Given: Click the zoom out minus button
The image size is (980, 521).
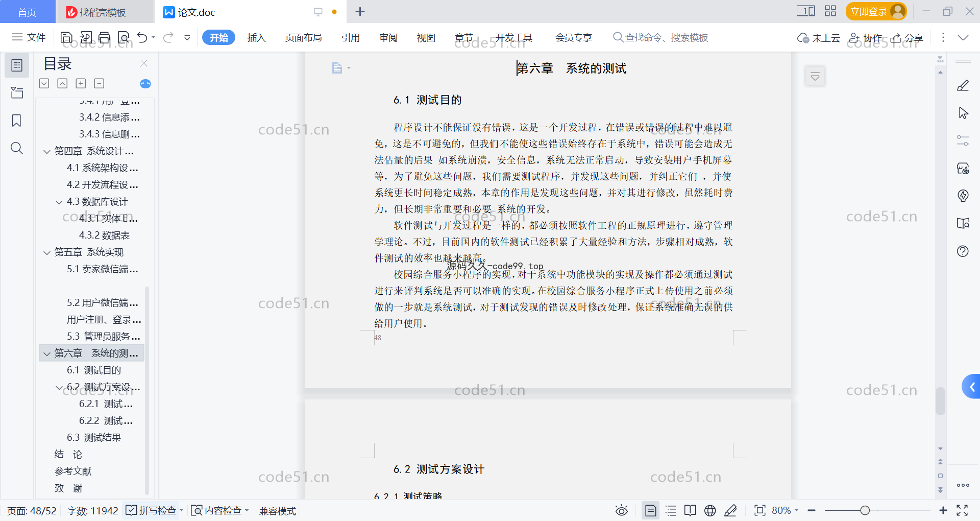Looking at the screenshot, I should tap(812, 510).
